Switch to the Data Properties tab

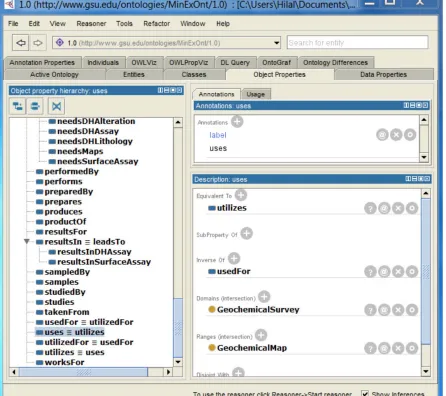point(384,75)
